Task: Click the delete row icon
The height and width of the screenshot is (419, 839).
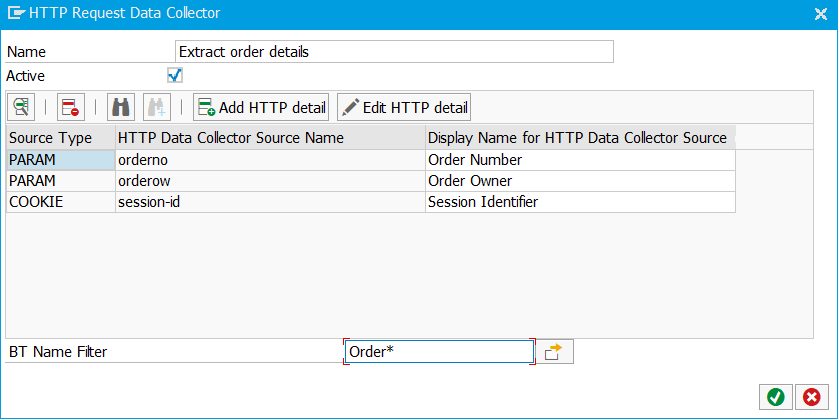Action: pyautogui.click(x=71, y=108)
